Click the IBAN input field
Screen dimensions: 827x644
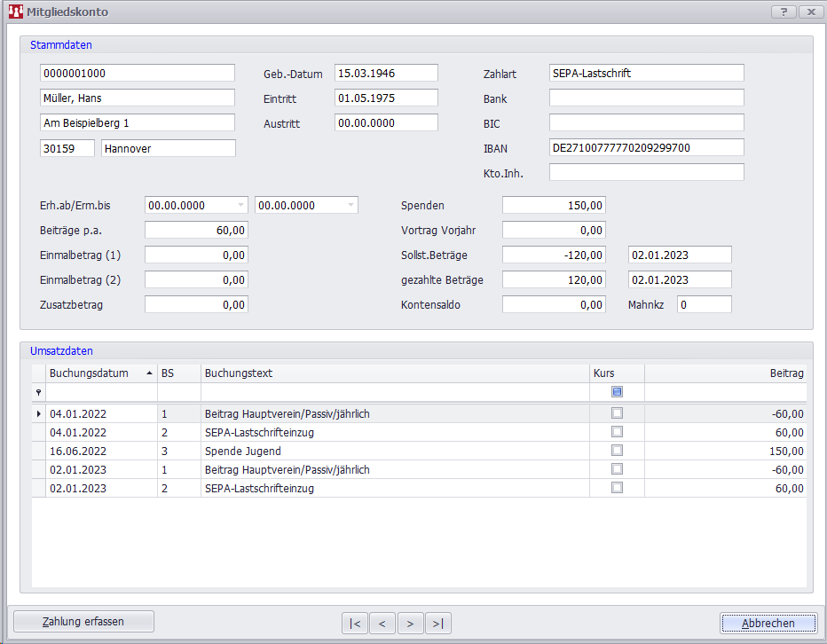(x=646, y=148)
